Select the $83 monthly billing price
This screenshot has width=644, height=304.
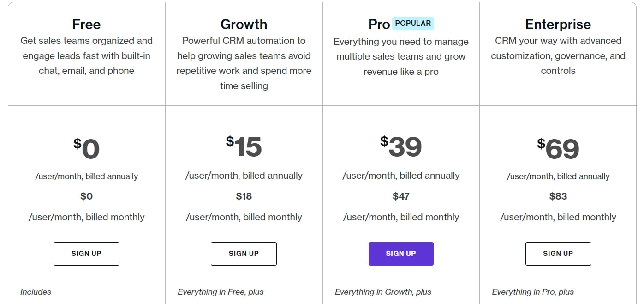pyautogui.click(x=558, y=196)
